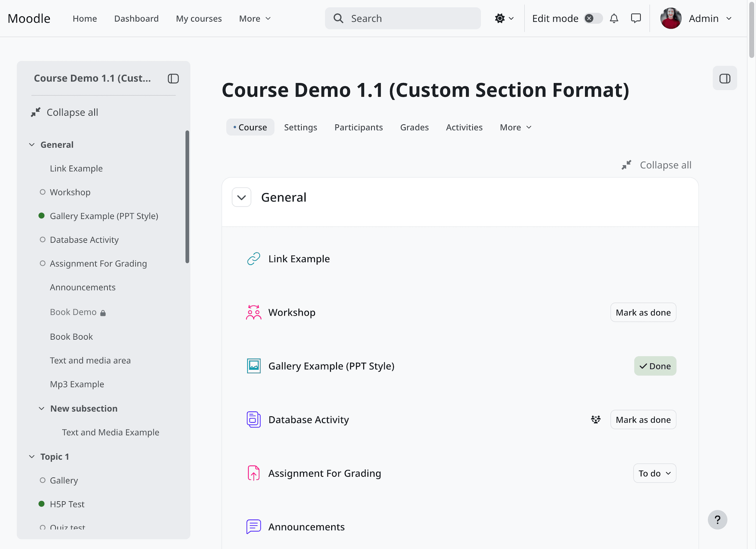Open the messaging drawer speech-bubble icon
The image size is (756, 549).
point(636,19)
